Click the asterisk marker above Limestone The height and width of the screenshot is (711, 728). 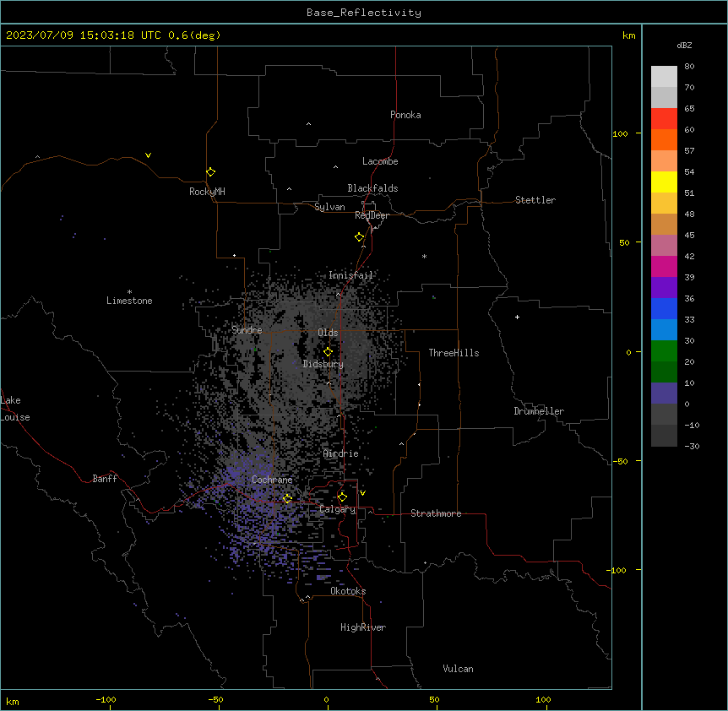tap(129, 292)
